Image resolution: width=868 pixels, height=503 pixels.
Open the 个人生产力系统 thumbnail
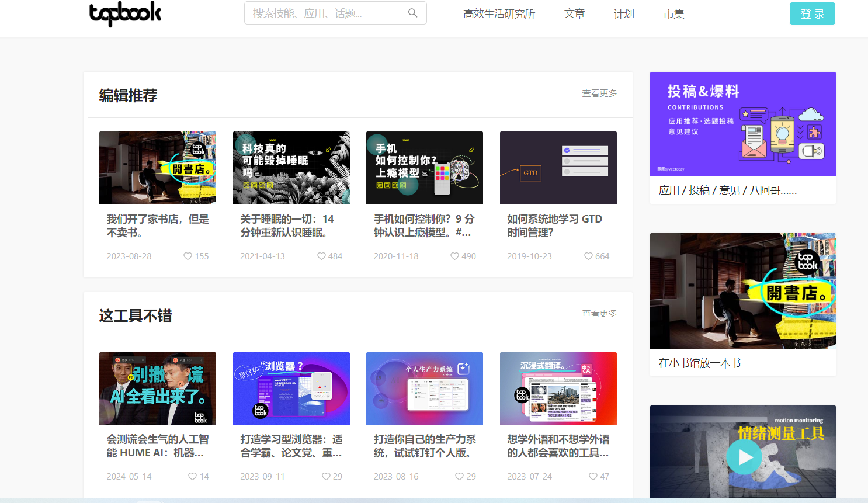click(x=425, y=388)
